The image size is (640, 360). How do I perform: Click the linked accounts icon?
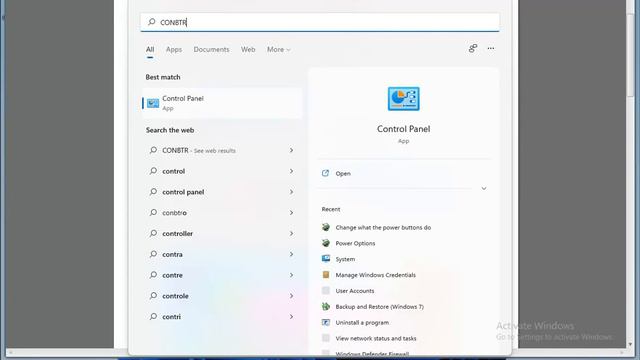473,49
